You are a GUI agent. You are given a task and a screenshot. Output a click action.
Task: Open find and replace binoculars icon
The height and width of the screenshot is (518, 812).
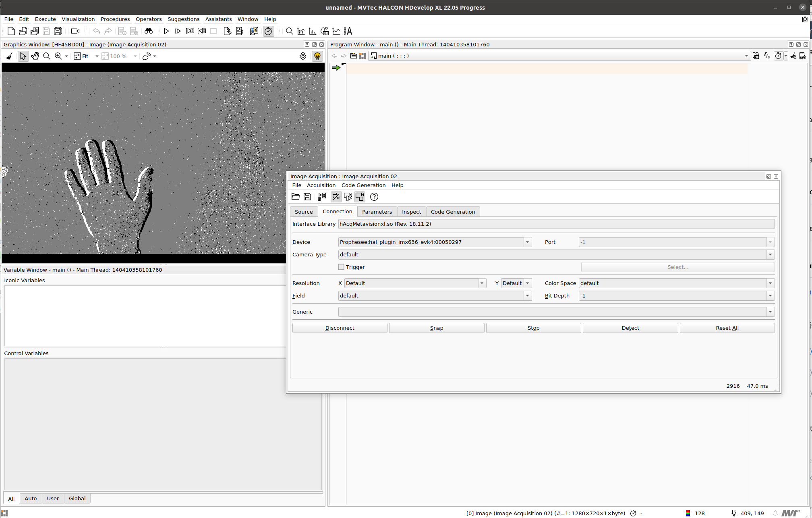[x=149, y=31]
